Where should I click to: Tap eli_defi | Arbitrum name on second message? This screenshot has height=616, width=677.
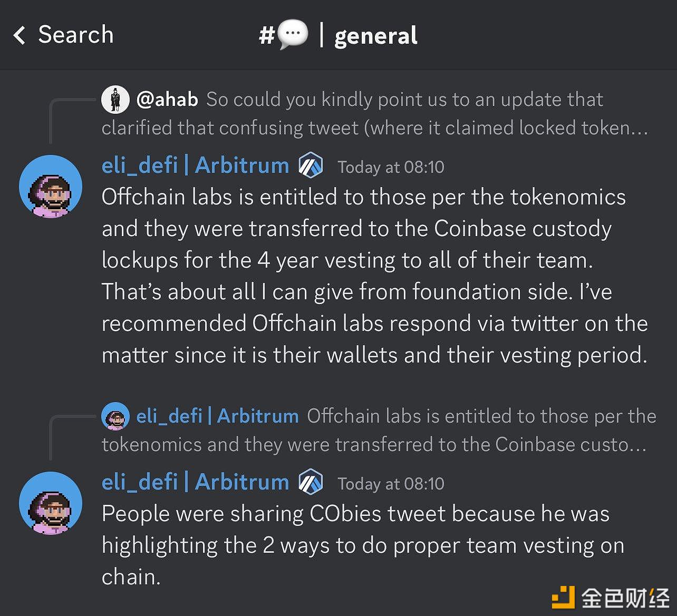coord(195,482)
